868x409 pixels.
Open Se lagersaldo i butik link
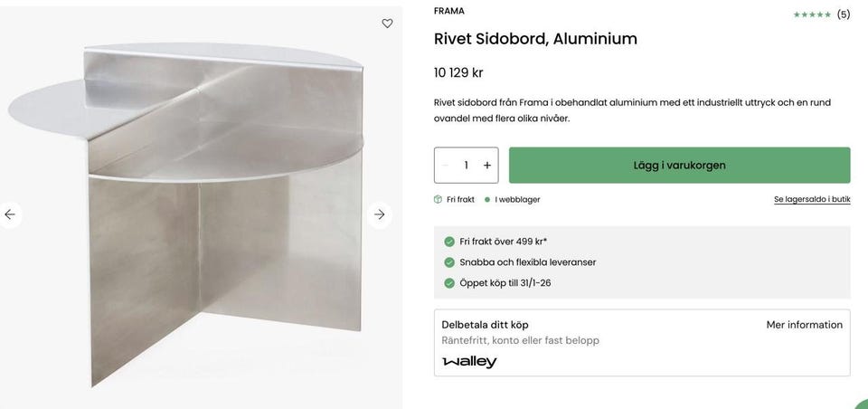coord(812,199)
